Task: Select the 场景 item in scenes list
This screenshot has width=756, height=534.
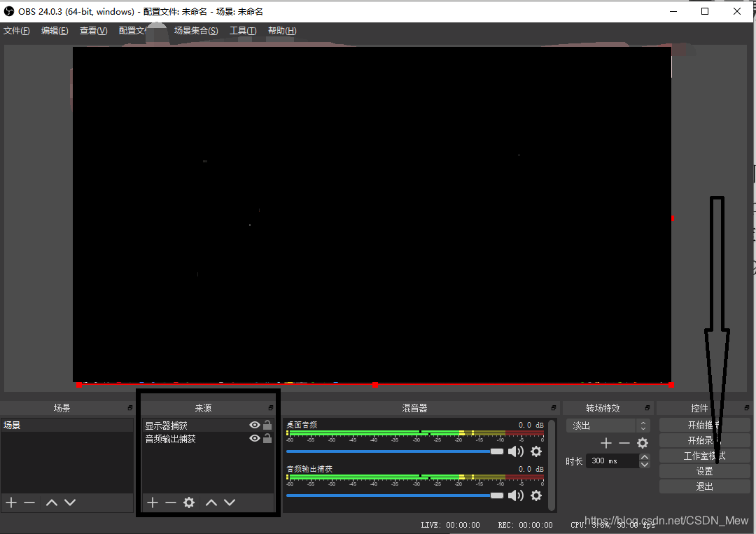Action: [67, 425]
